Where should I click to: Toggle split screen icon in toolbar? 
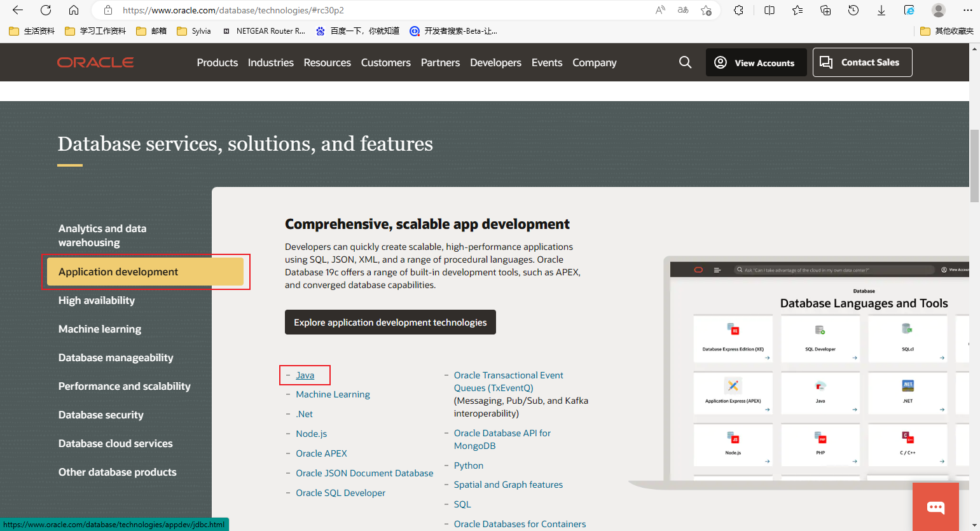click(770, 10)
